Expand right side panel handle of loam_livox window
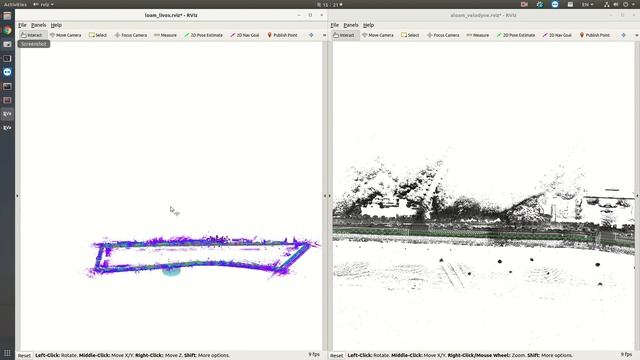Viewport: 640px width, 360px height. (325, 196)
